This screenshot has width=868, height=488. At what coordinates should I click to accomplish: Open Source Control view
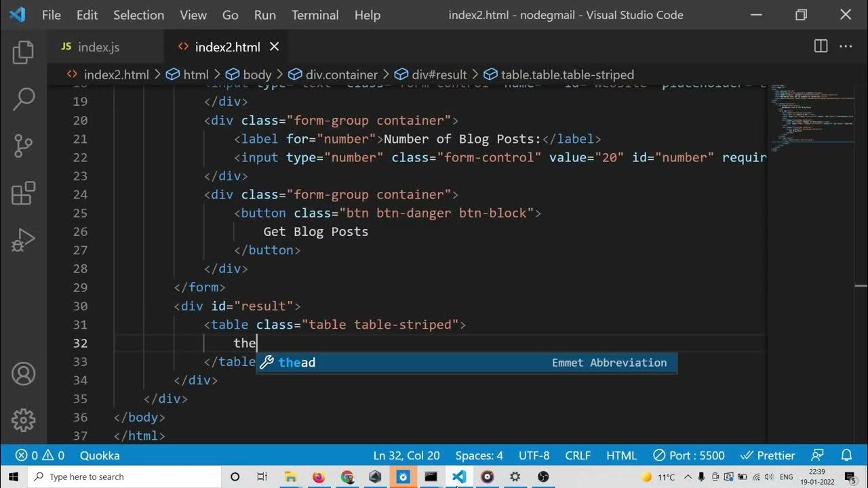click(23, 146)
